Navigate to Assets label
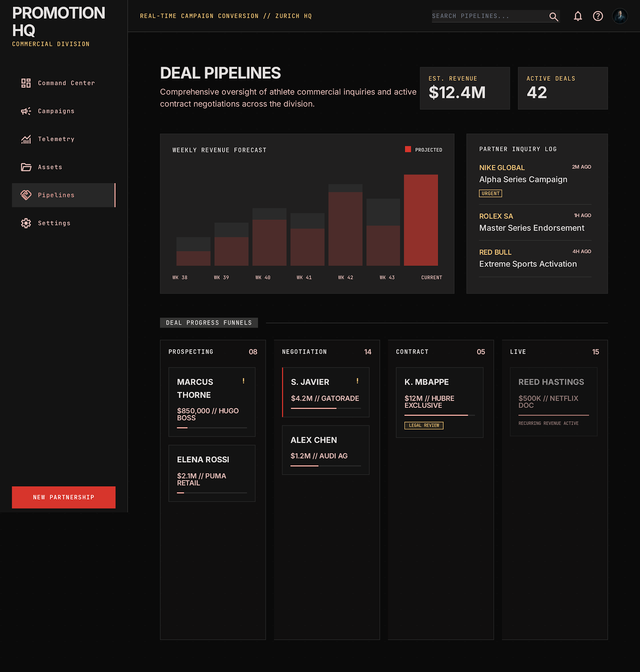Viewport: 640px width, 672px height. coord(50,167)
